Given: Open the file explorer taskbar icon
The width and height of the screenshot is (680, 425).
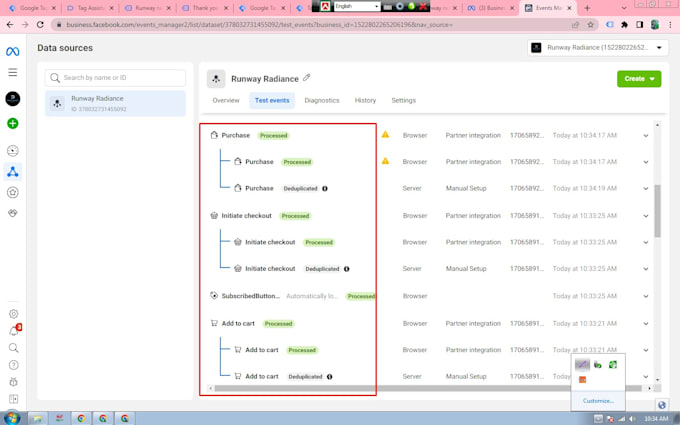Looking at the screenshot, I should [38, 418].
